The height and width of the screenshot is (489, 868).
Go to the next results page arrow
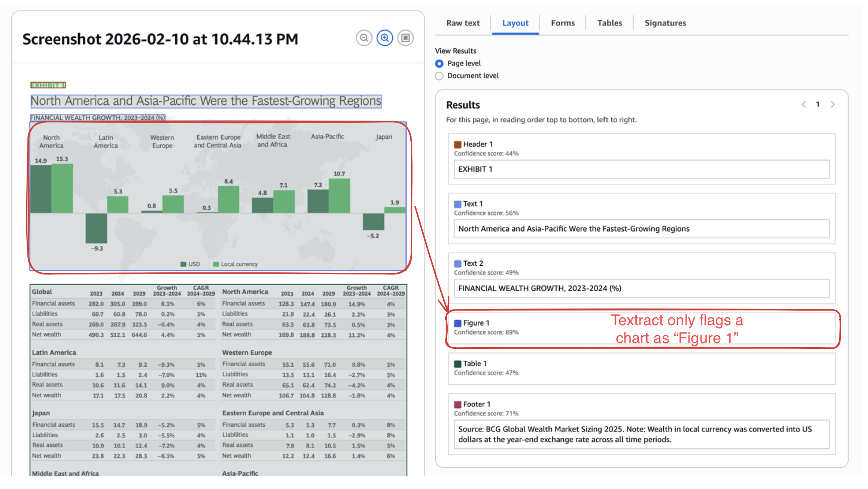click(x=833, y=104)
